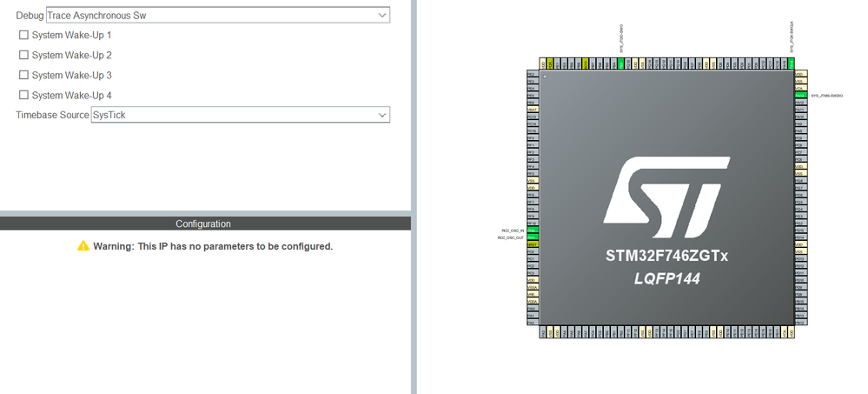Click pin PC14 on the left edge
Viewport: 868px width, 394px height.
(x=533, y=124)
